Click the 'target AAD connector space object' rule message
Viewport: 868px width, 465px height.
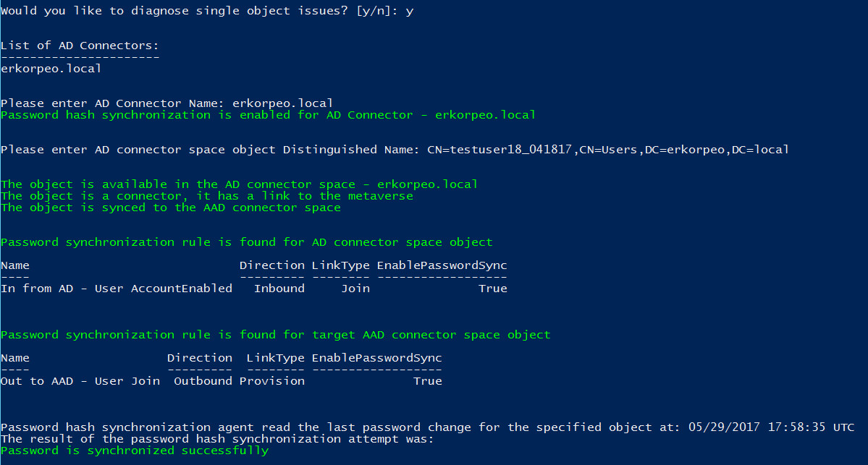275,335
